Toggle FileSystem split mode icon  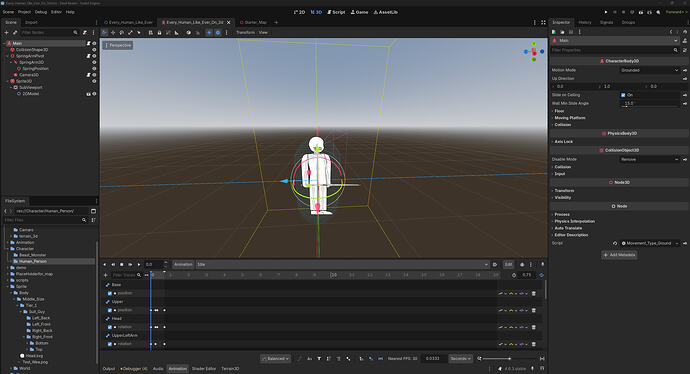click(93, 211)
